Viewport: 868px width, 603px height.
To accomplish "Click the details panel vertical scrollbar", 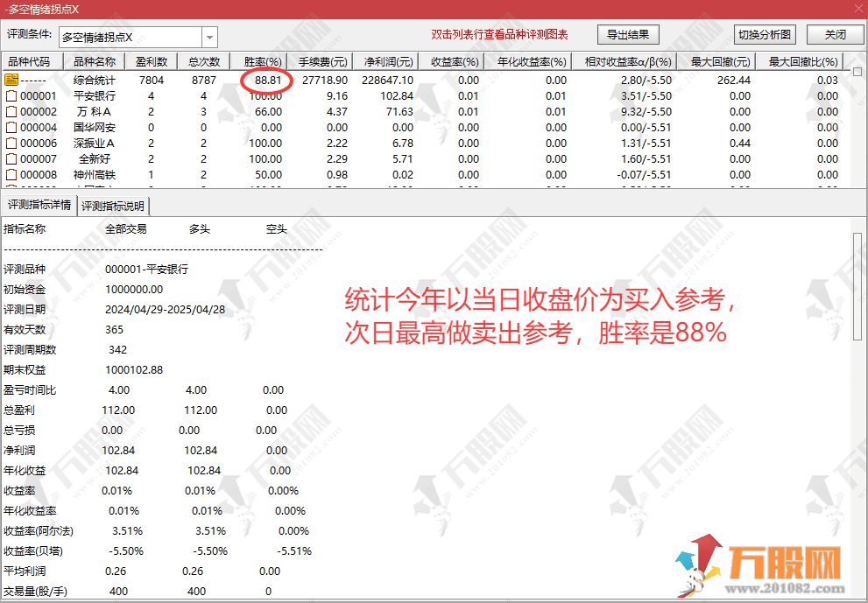I will (x=857, y=289).
